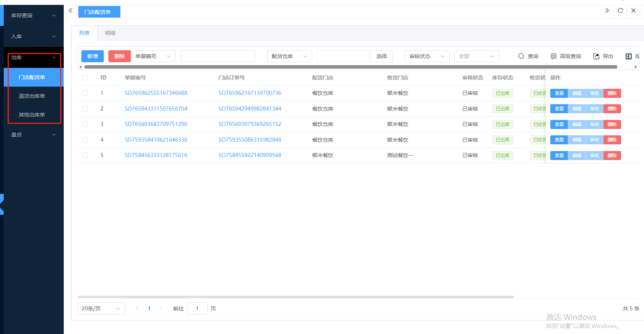Click the page number jump input field
Screen dimensions: 644x334
(197, 309)
